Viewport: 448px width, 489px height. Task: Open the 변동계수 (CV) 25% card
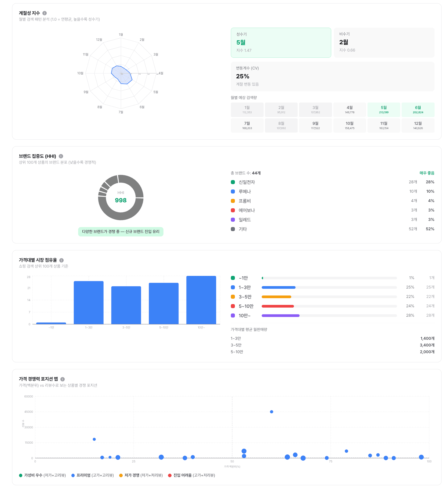tap(333, 76)
